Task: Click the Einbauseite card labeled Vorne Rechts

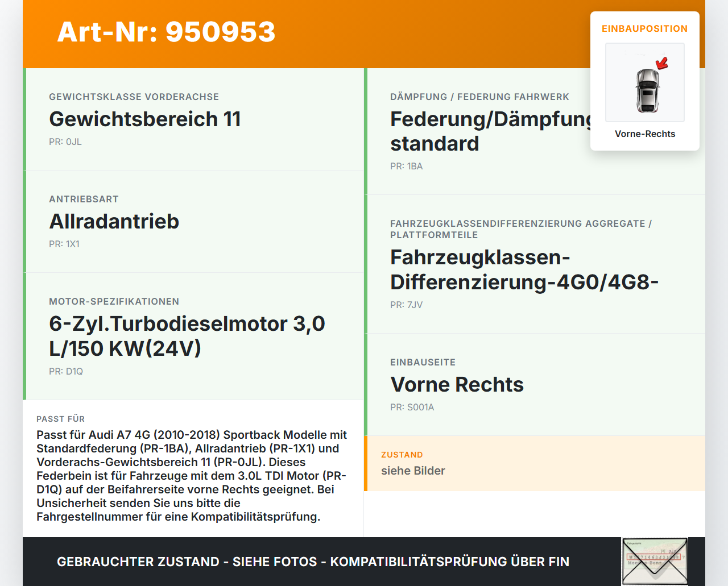Action: point(535,383)
